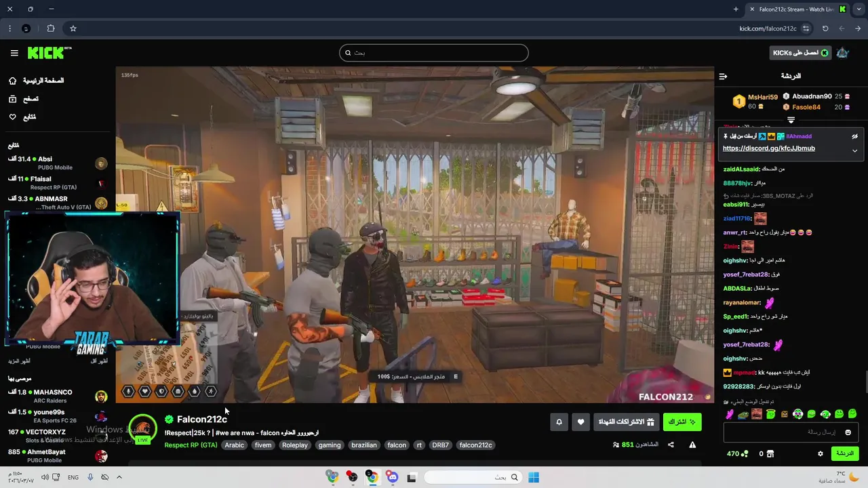
Task: Click the Windows taskbar search box
Action: coord(473,478)
